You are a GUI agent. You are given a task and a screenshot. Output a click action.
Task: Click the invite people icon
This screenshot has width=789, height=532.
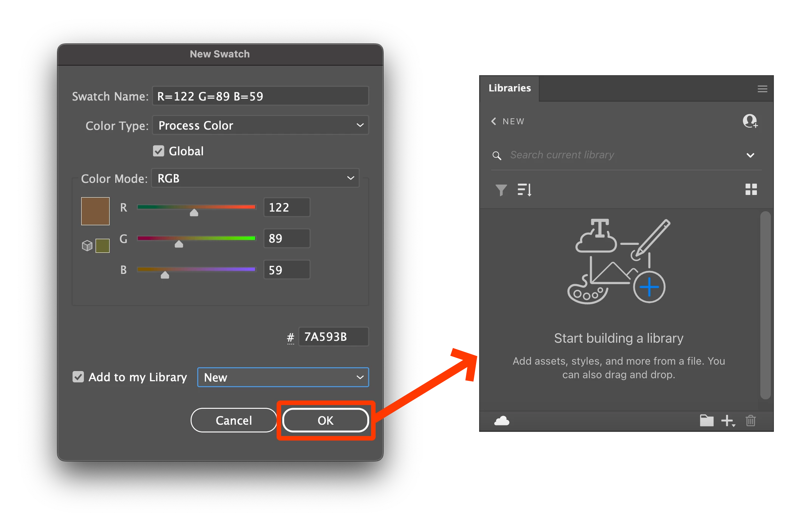click(x=750, y=121)
